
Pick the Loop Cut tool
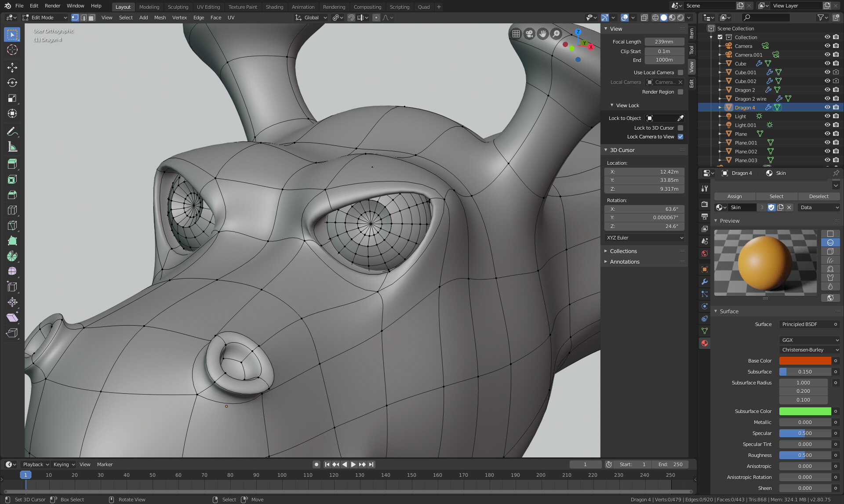[x=12, y=210]
